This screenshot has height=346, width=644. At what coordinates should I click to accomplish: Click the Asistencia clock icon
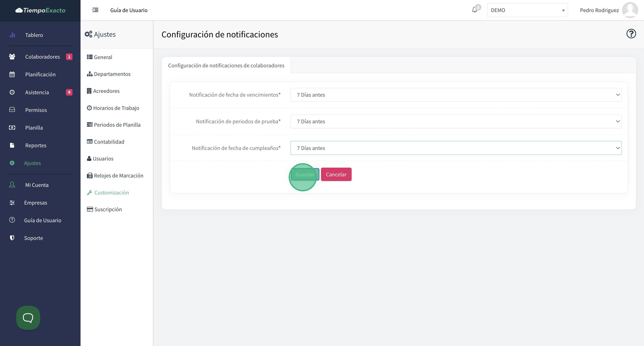(x=12, y=92)
